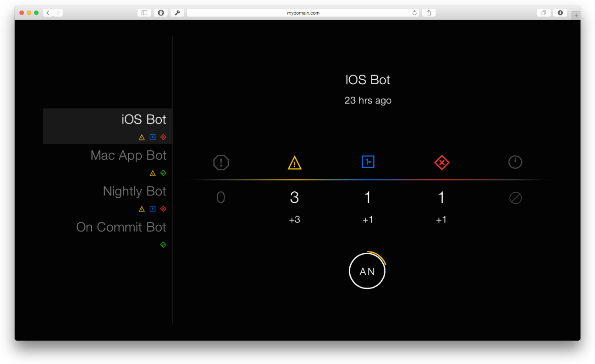This screenshot has height=364, width=595.
Task: Click the AN committer avatar circle
Action: point(367,271)
